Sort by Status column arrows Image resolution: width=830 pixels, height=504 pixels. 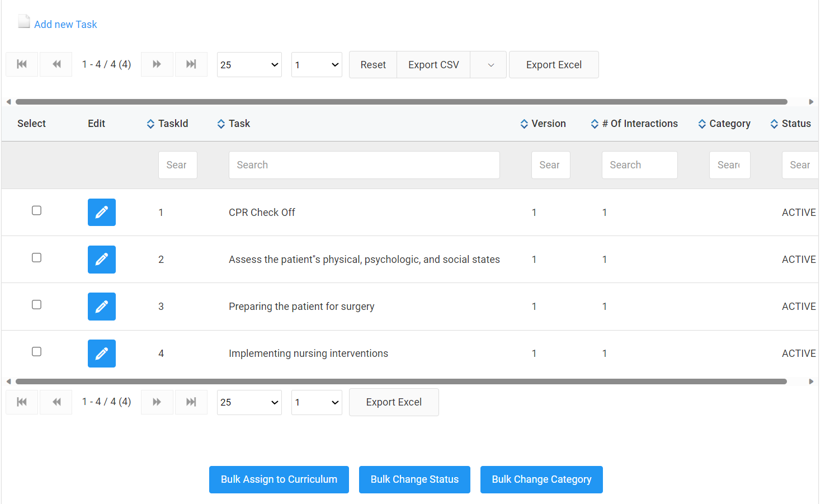(774, 124)
